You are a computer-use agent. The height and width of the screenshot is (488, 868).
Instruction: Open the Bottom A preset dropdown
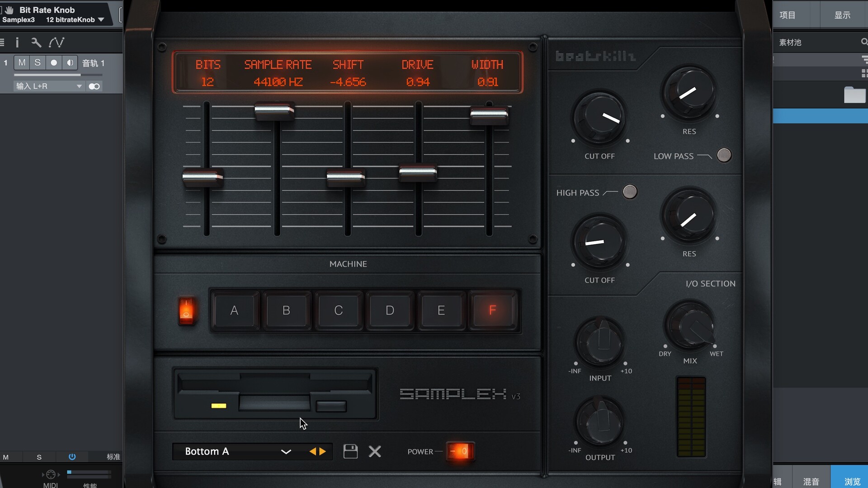(x=285, y=451)
